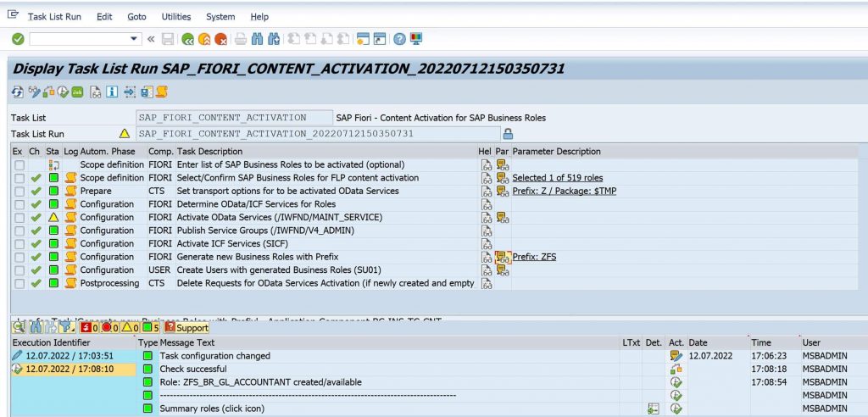868x417 pixels.
Task: Click the padlock icon beside Task List Run
Action: tap(508, 133)
